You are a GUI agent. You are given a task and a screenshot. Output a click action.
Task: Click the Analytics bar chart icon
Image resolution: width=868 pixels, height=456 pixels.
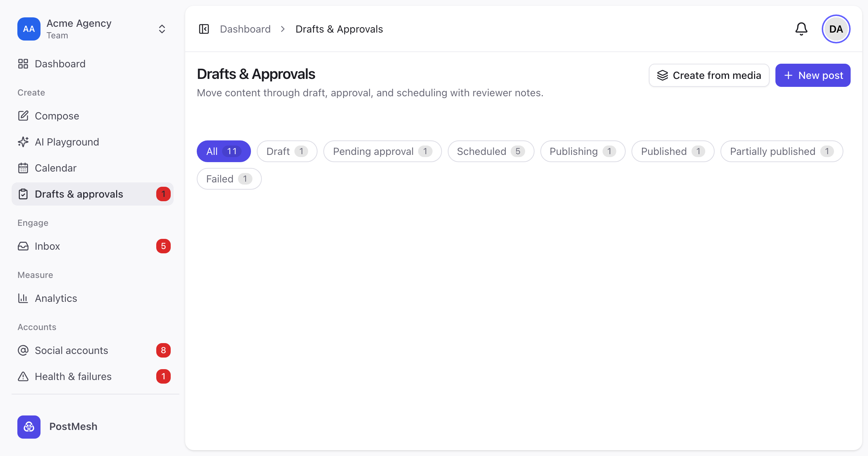click(23, 298)
